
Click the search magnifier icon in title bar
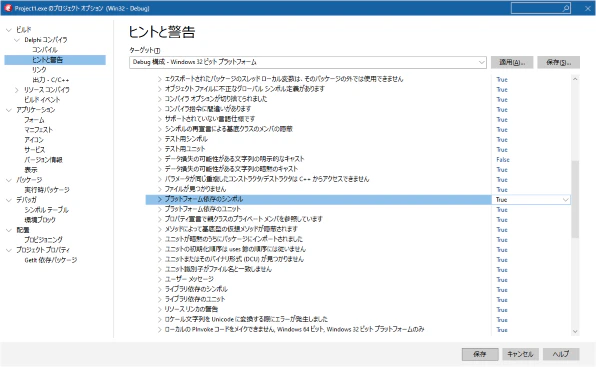[x=566, y=8]
